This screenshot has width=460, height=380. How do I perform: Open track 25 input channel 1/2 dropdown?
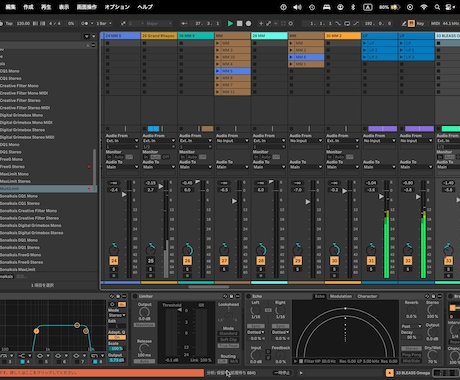coord(159,147)
